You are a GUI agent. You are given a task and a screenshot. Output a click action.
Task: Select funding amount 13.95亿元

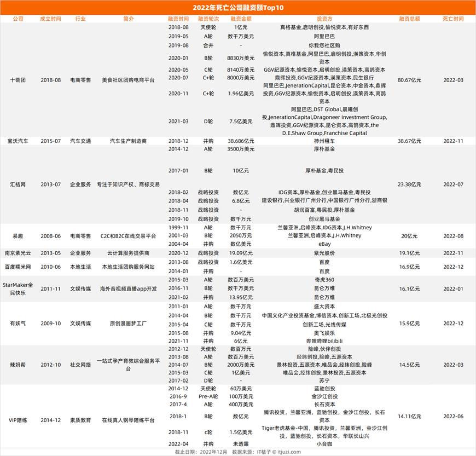(x=241, y=297)
